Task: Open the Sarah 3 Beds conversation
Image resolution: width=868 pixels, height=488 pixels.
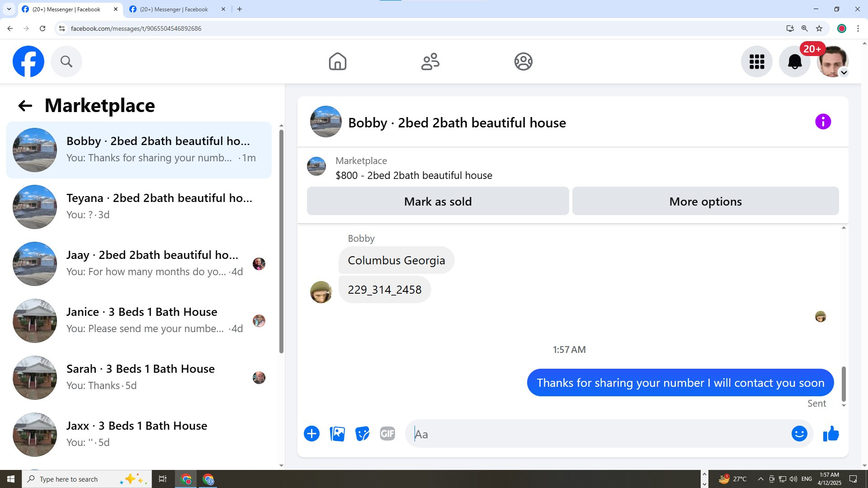Action: tap(139, 378)
